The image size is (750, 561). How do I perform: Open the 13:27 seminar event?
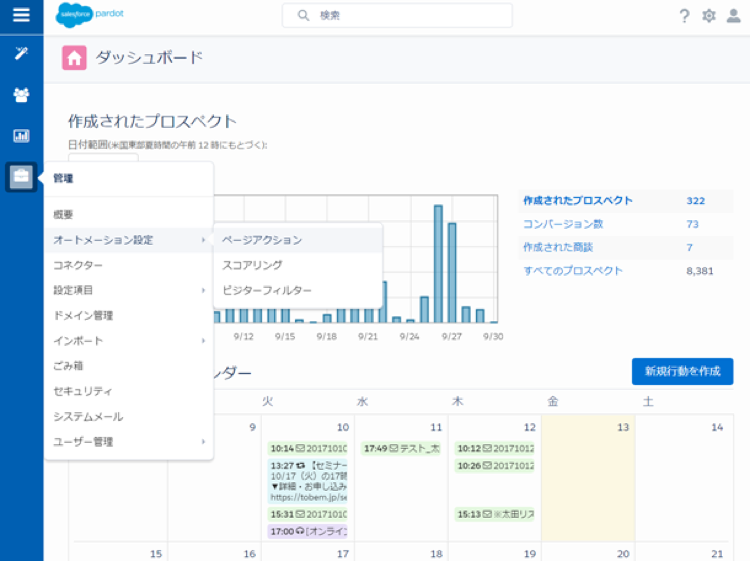(308, 482)
